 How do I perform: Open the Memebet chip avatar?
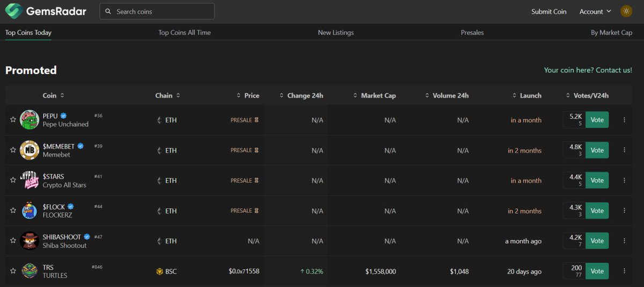pyautogui.click(x=30, y=150)
